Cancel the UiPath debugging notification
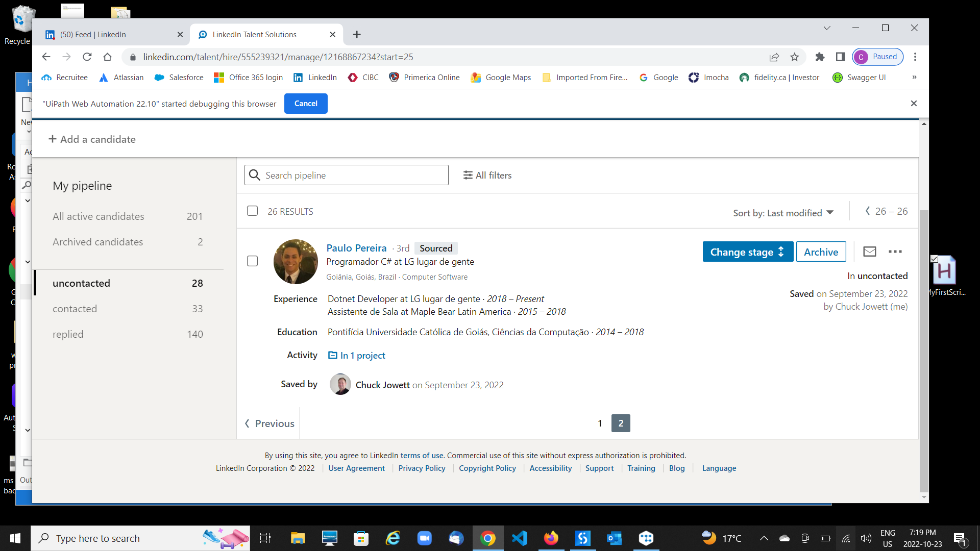980x551 pixels. pyautogui.click(x=305, y=103)
